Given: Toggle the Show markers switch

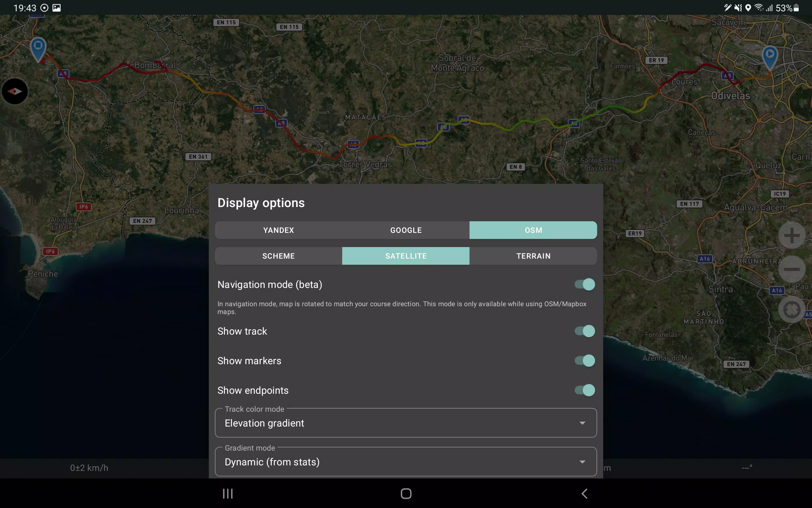Looking at the screenshot, I should click(584, 360).
